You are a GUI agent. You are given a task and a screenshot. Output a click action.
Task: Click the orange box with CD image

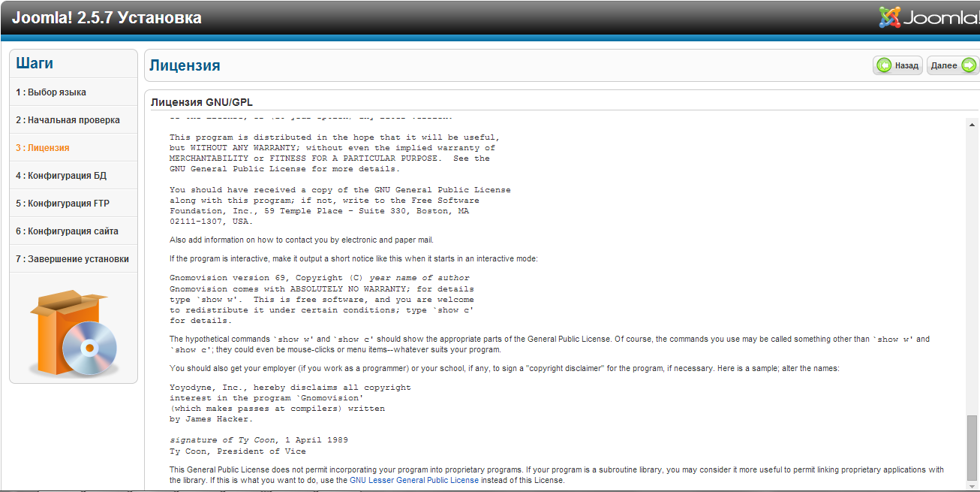74,333
